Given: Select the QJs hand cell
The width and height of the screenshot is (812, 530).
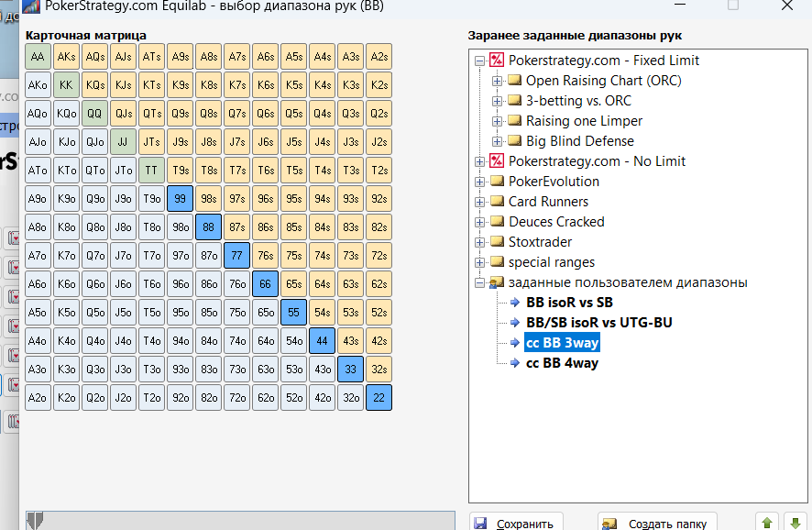Looking at the screenshot, I should (x=123, y=114).
